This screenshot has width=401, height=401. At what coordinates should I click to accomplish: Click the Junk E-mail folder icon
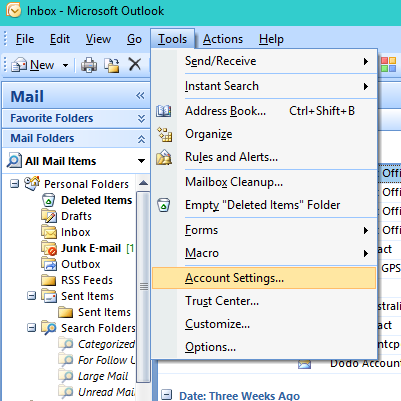49,248
